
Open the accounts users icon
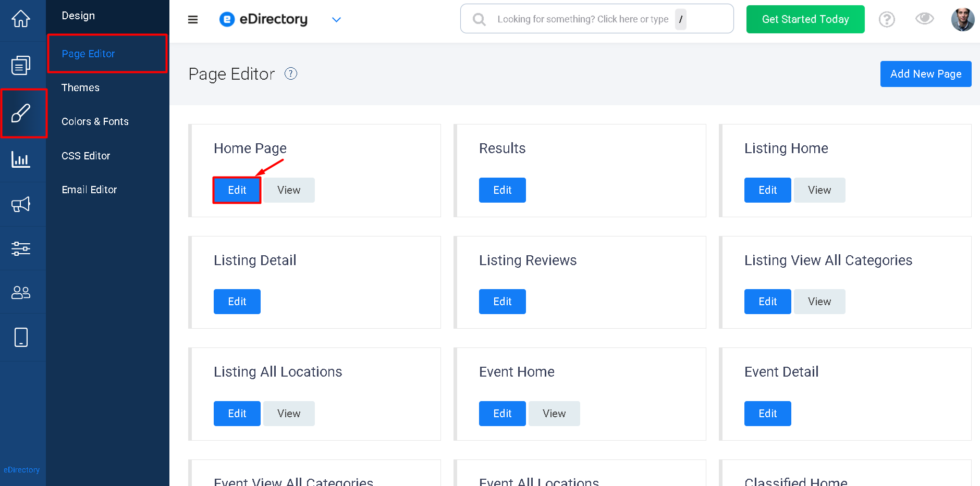pyautogui.click(x=21, y=292)
